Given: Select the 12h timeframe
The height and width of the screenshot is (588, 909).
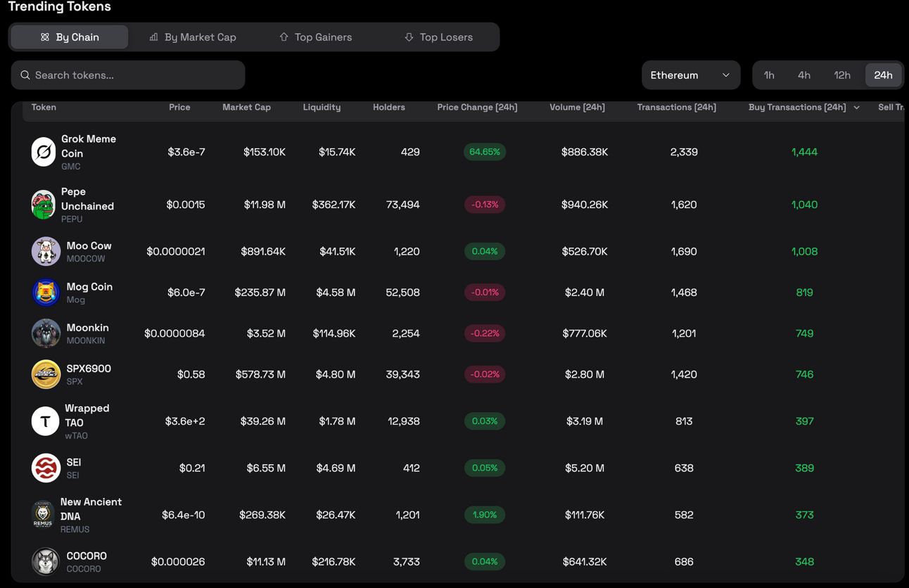Looking at the screenshot, I should [842, 75].
